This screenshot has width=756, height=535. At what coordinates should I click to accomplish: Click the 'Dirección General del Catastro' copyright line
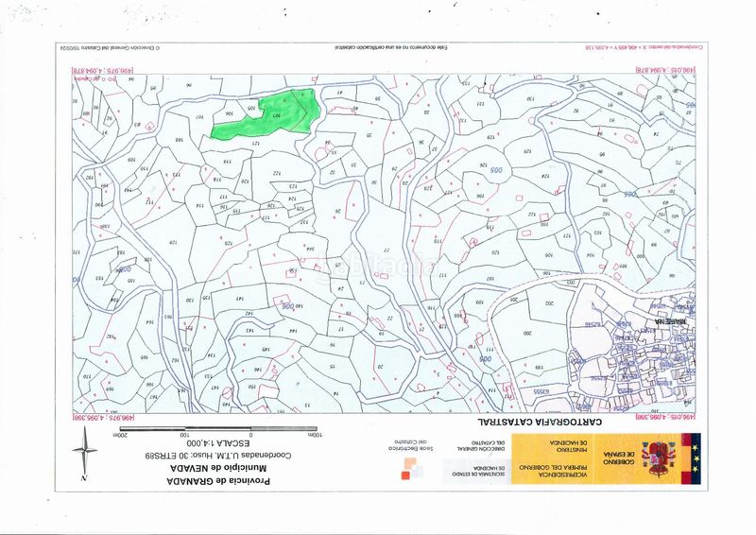coord(110,48)
